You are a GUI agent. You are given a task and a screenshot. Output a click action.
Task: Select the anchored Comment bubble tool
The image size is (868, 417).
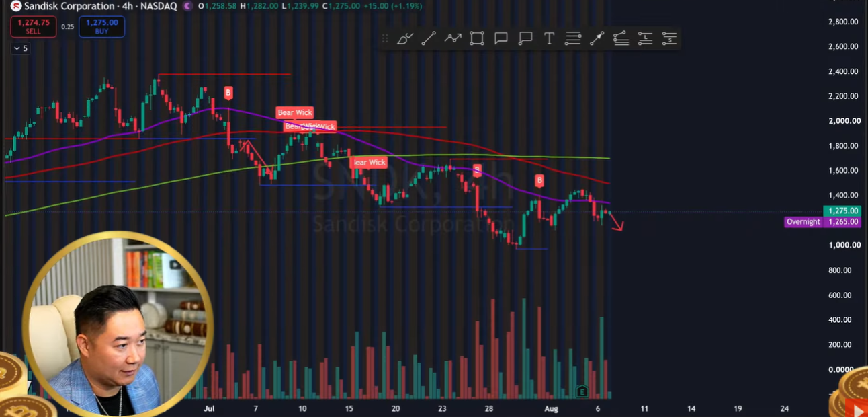pyautogui.click(x=525, y=38)
